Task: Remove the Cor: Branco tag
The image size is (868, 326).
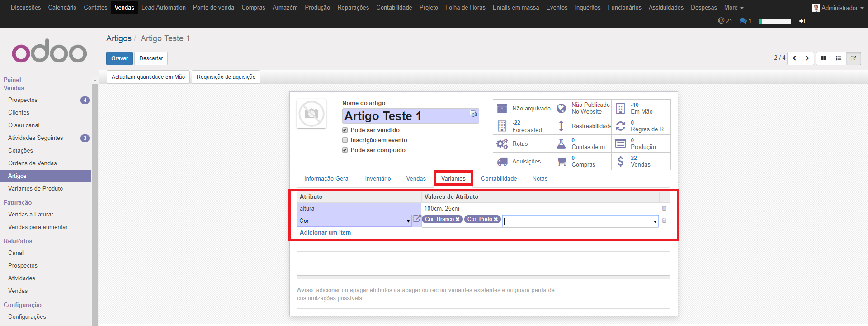Action: [x=458, y=219]
